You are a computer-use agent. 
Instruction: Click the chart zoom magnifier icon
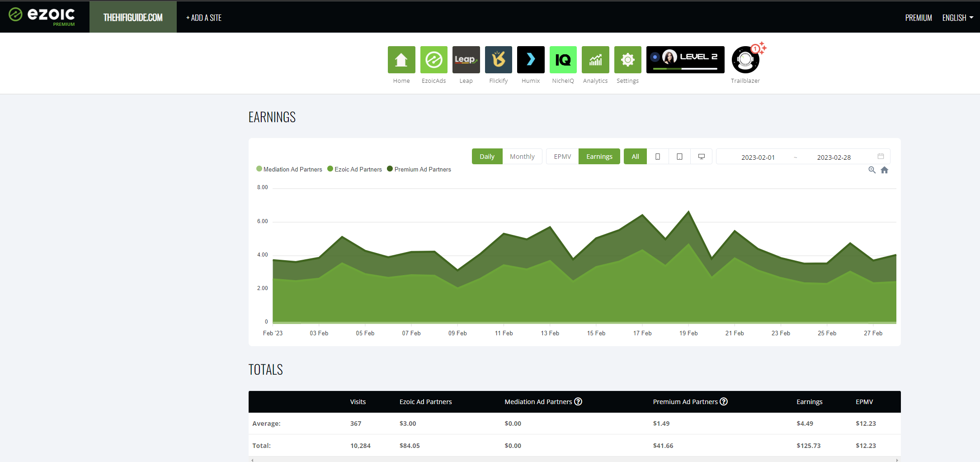click(x=872, y=170)
